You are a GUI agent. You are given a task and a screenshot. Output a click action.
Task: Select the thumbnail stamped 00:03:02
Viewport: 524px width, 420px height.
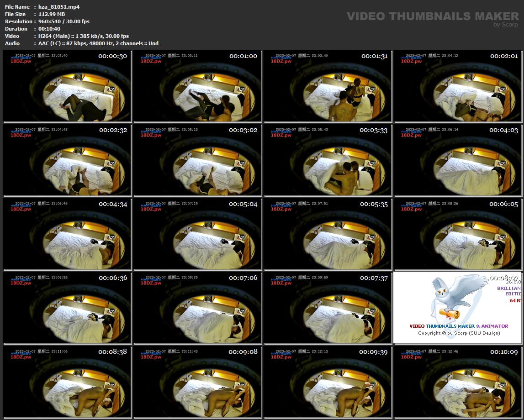point(197,160)
